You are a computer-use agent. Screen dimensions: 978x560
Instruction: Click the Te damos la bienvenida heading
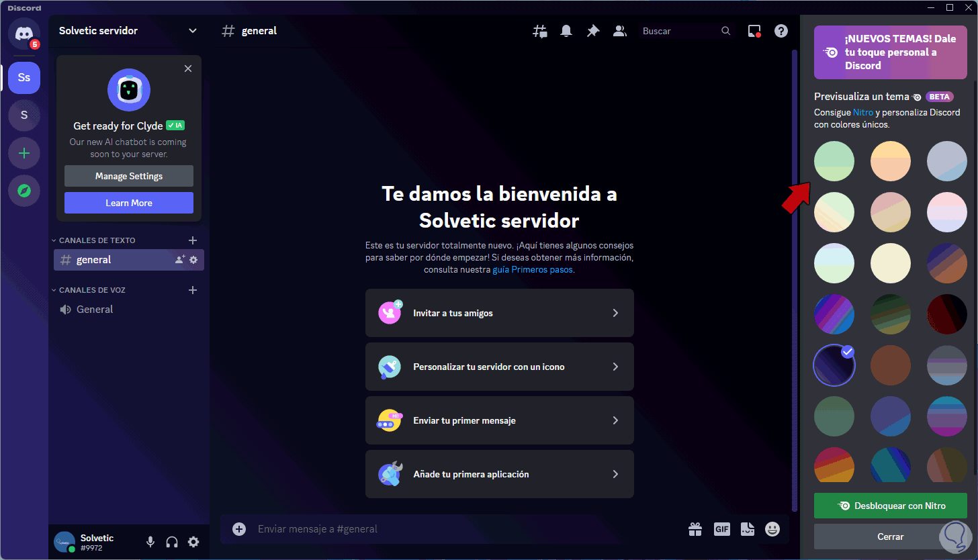click(499, 207)
